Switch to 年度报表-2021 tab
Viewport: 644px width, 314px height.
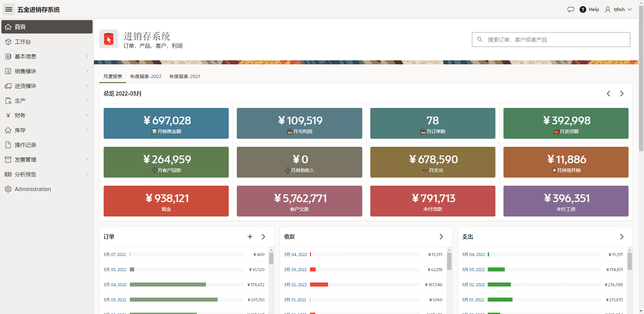point(184,76)
